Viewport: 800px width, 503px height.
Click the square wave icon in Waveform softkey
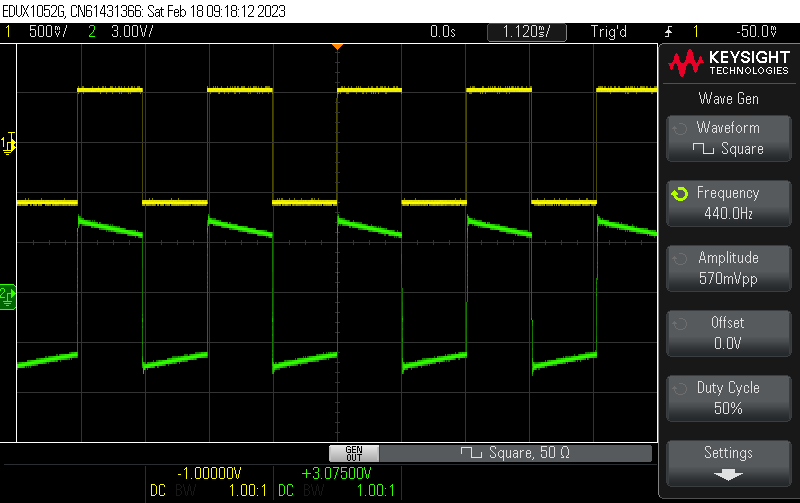pos(703,149)
